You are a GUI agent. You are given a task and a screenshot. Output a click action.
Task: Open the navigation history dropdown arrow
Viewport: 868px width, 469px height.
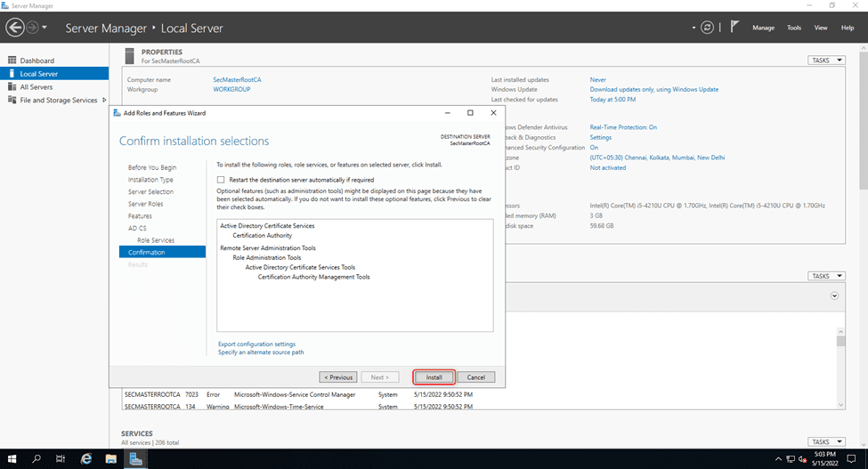45,27
